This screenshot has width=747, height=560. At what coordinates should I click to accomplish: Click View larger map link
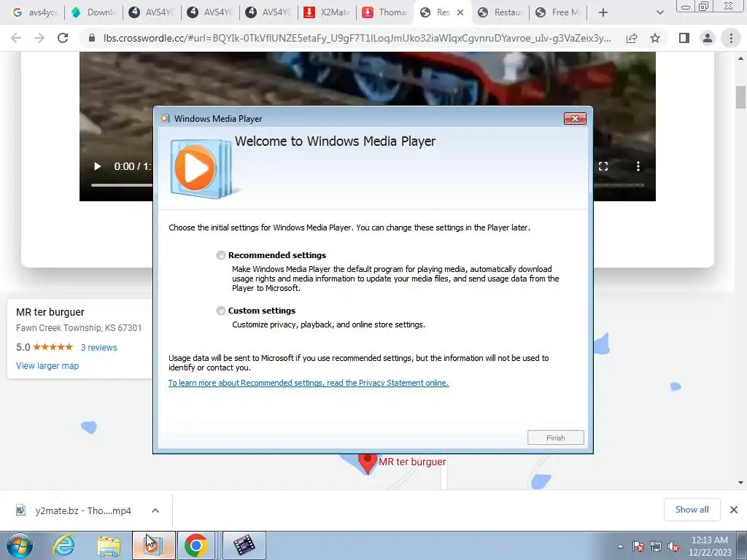[x=47, y=366]
